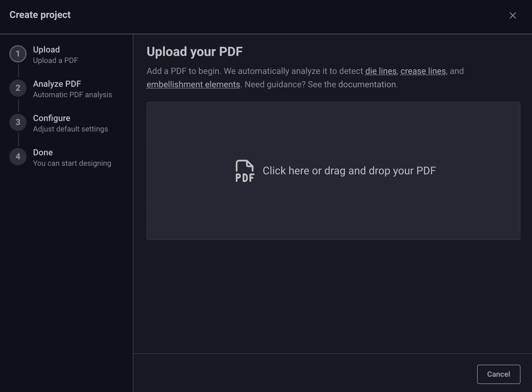Click 'You can start designing' subtitle
The height and width of the screenshot is (392, 532).
click(72, 163)
